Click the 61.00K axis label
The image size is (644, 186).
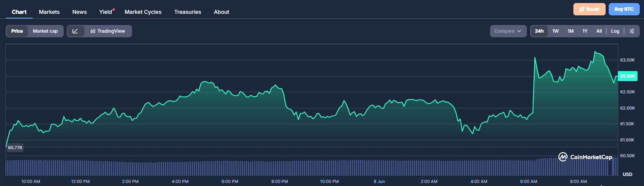[627, 140]
